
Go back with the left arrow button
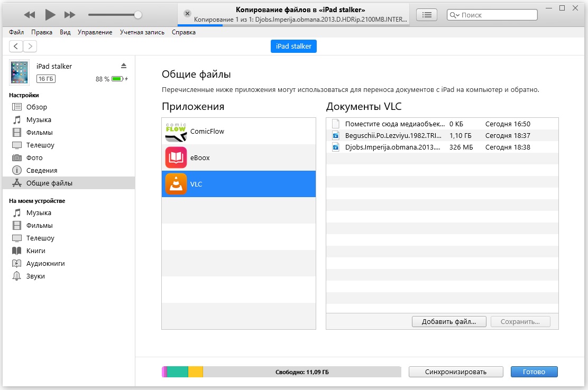(16, 47)
